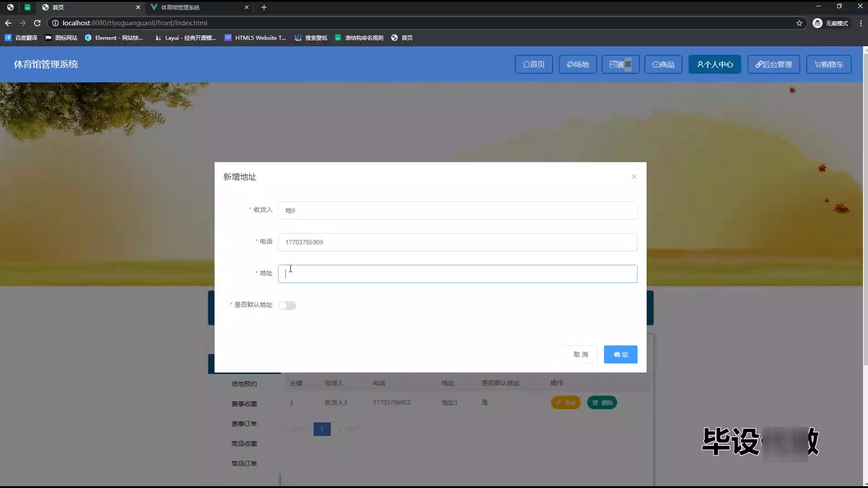Click the 确定 confirm button

(x=620, y=355)
